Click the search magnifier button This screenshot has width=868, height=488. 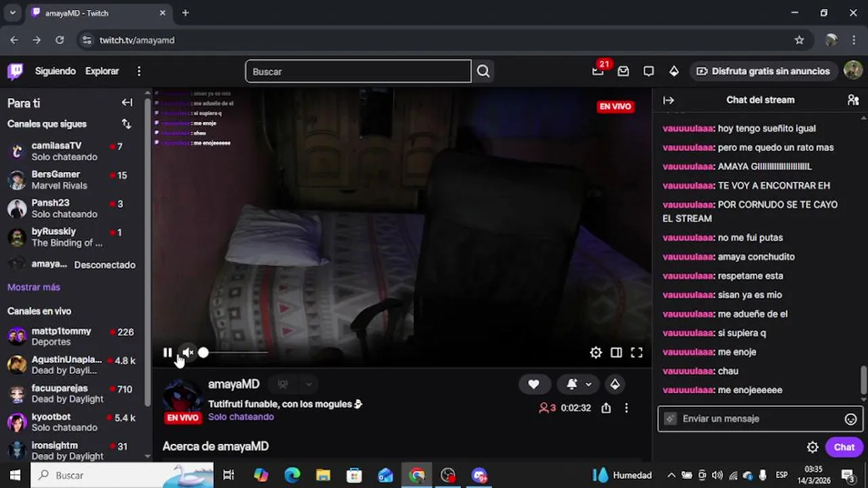(x=483, y=71)
